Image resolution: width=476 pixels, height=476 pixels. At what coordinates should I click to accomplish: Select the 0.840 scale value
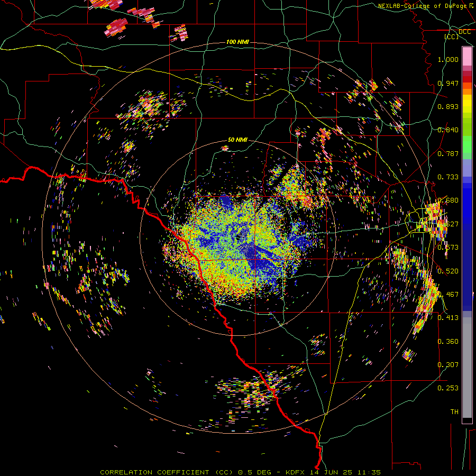pos(448,130)
